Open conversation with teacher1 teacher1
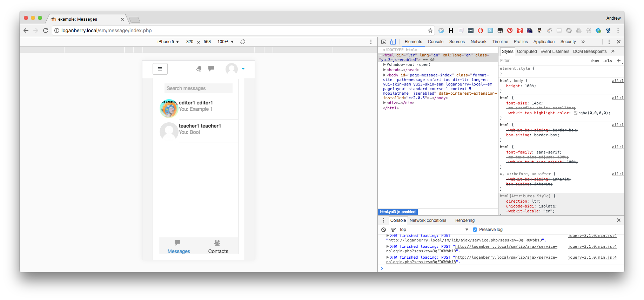Viewport: 644px width, 300px height. coord(199,131)
